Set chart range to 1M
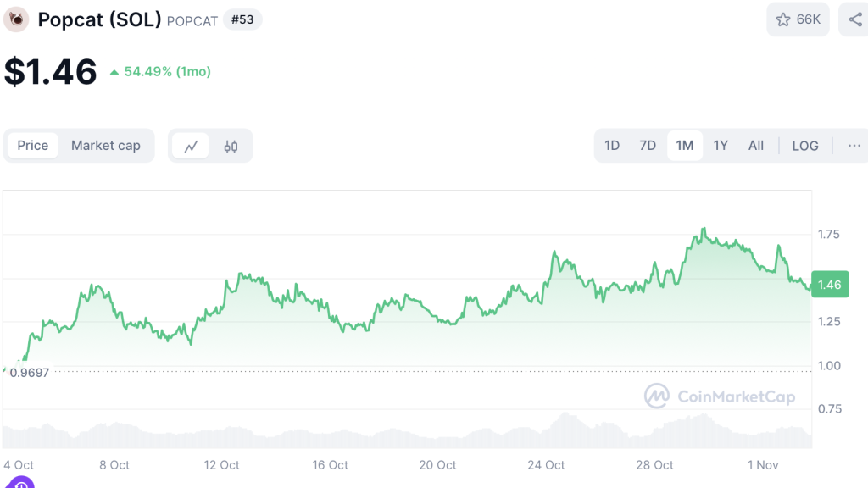The image size is (868, 488). pos(685,146)
